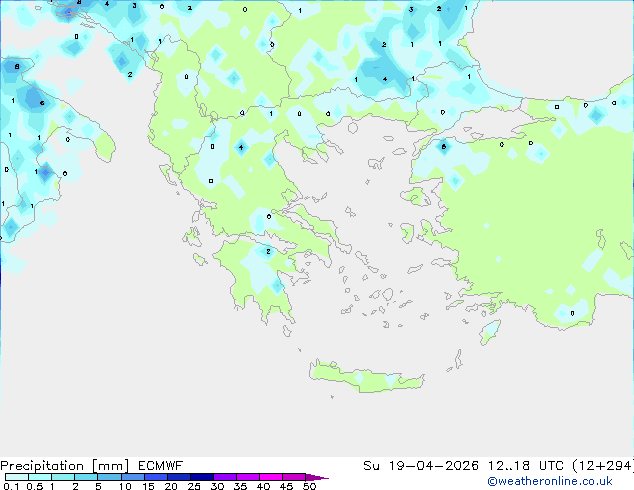Click the island of Crete on map
The height and width of the screenshot is (490, 634).
366,377
